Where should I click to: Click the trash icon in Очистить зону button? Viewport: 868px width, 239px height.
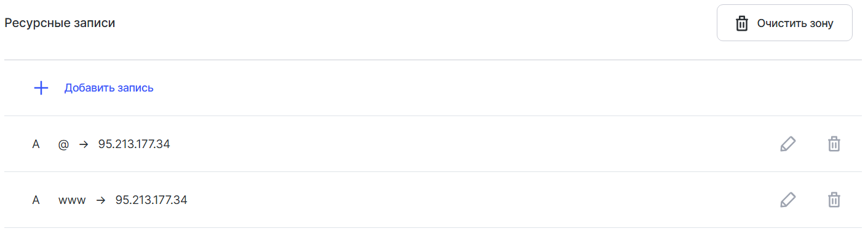point(742,23)
